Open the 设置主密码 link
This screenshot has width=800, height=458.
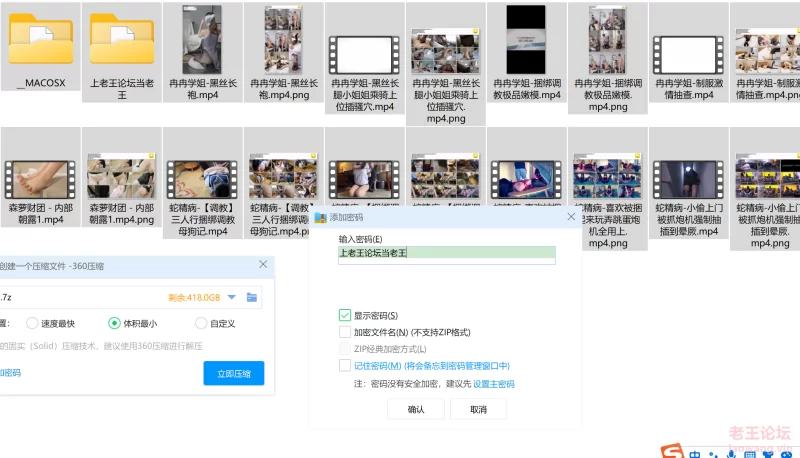tap(493, 384)
